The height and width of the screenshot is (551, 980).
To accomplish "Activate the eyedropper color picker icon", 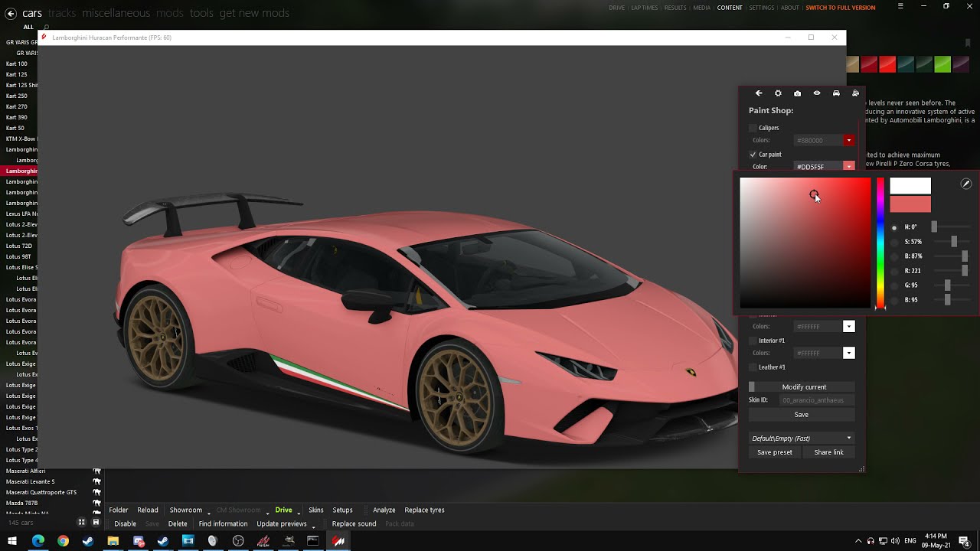I will (x=966, y=184).
